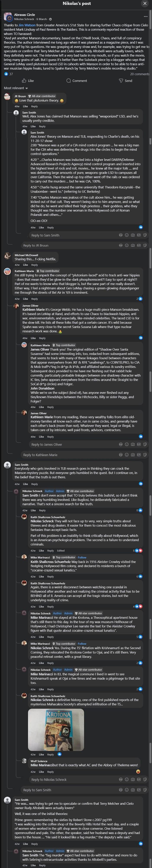Screen dimensions: 152x868
Task: Insert a GIF into the reply to Kathleen Marie
Action: coord(139,455)
